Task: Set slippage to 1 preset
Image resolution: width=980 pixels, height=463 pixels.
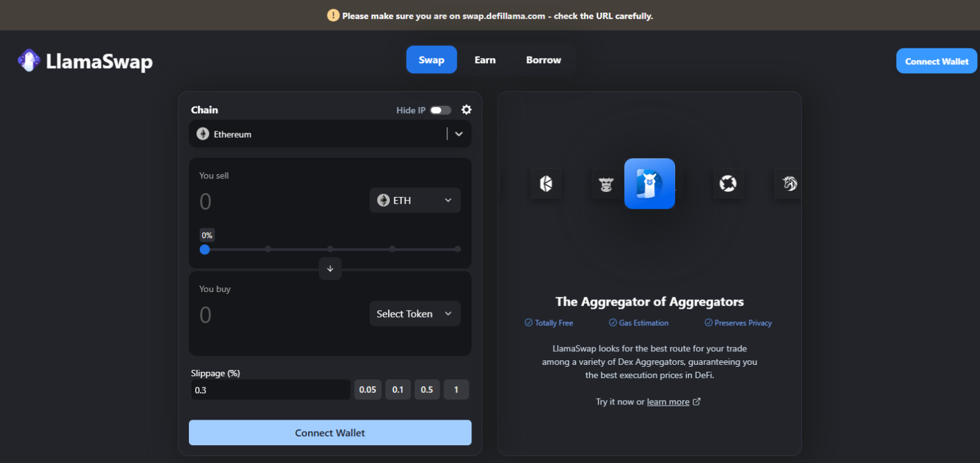Action: pyautogui.click(x=456, y=390)
